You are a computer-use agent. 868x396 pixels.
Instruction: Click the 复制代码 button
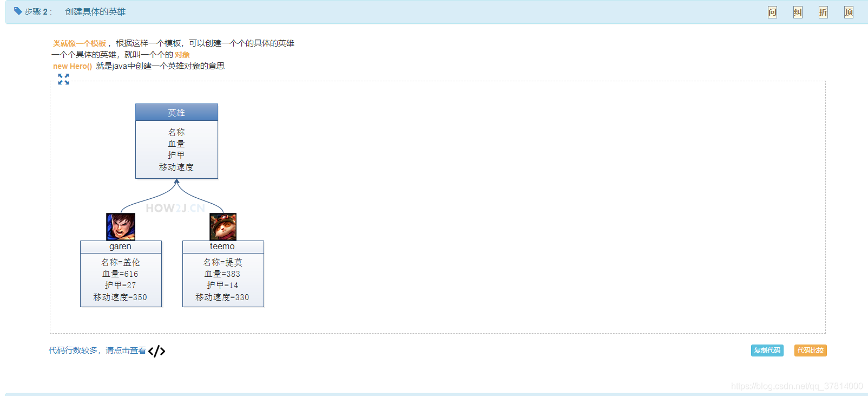pyautogui.click(x=767, y=350)
